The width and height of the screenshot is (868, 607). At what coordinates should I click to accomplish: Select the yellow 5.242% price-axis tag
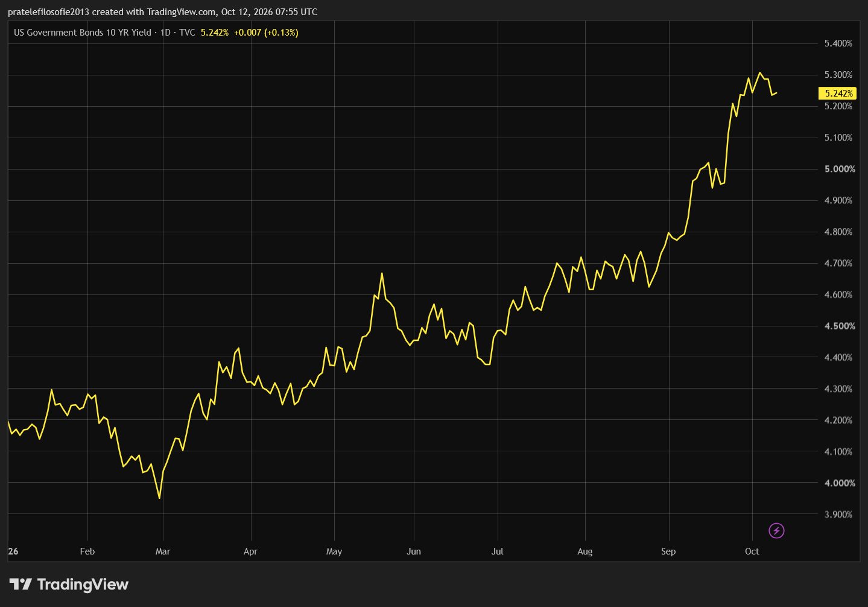click(838, 94)
